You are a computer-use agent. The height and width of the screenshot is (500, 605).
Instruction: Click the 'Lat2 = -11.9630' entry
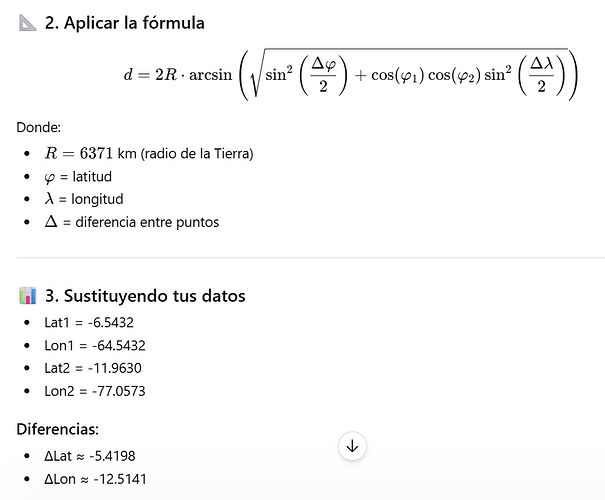(x=93, y=368)
